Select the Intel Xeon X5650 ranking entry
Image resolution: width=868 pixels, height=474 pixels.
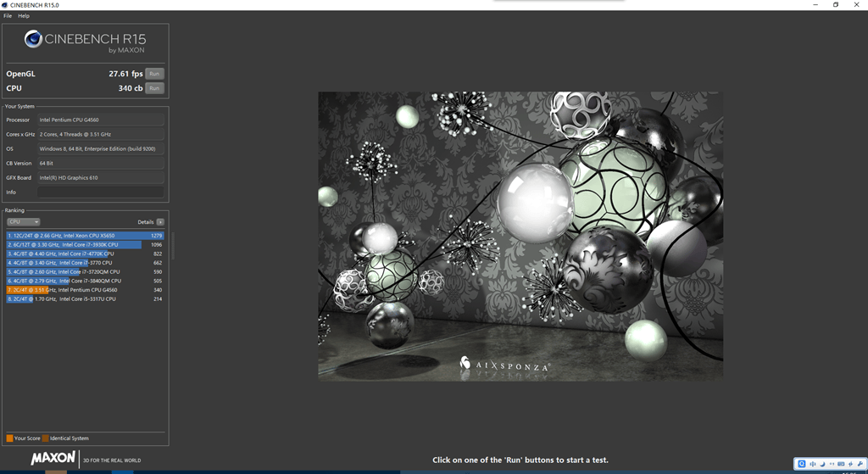click(x=86, y=236)
